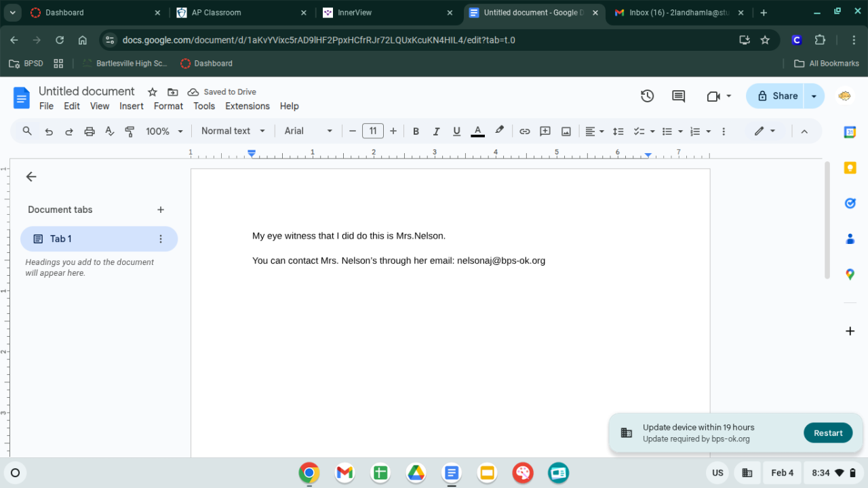Open the Google Docs home logo
This screenshot has height=488, width=868.
coord(22,98)
